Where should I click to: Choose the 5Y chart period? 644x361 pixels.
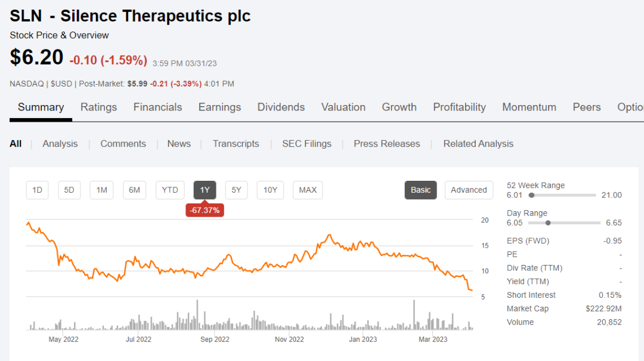[236, 190]
